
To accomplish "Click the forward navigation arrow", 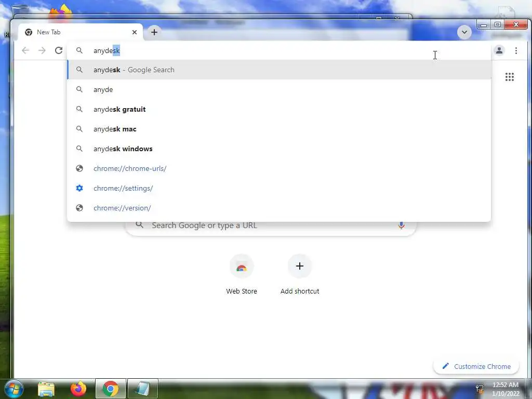I will (x=42, y=50).
